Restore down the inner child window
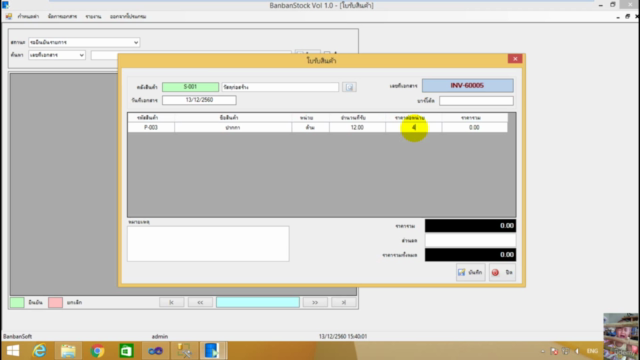 (x=627, y=16)
